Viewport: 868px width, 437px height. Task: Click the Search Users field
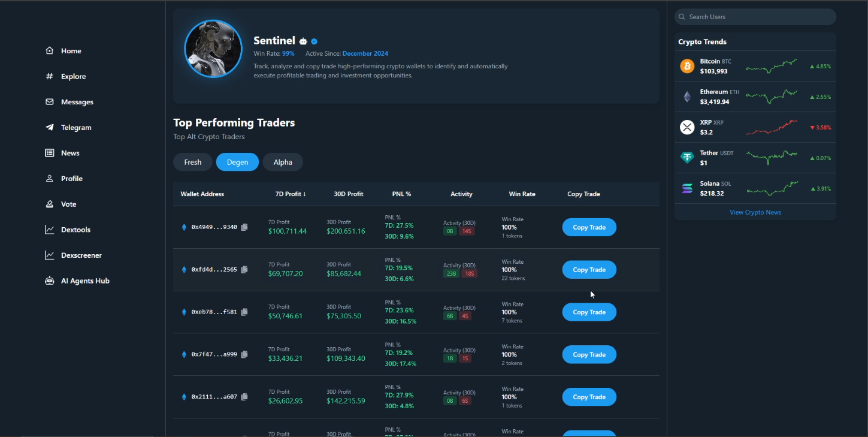click(x=755, y=17)
